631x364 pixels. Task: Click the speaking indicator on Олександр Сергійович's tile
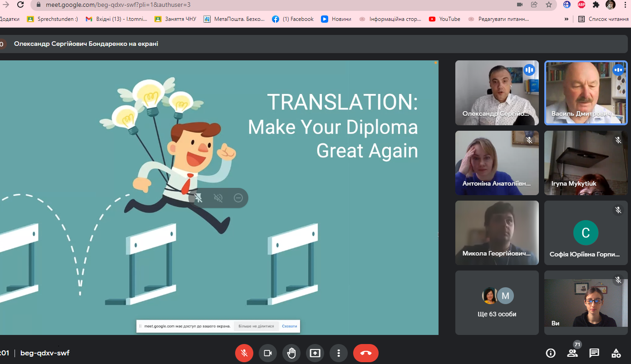[x=529, y=70]
